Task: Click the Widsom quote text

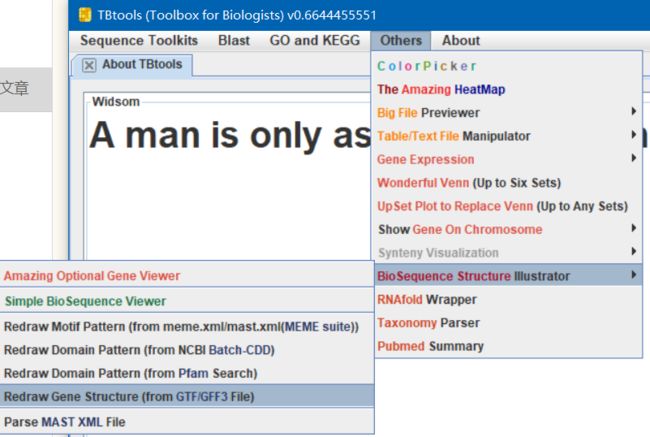Action: coord(230,135)
